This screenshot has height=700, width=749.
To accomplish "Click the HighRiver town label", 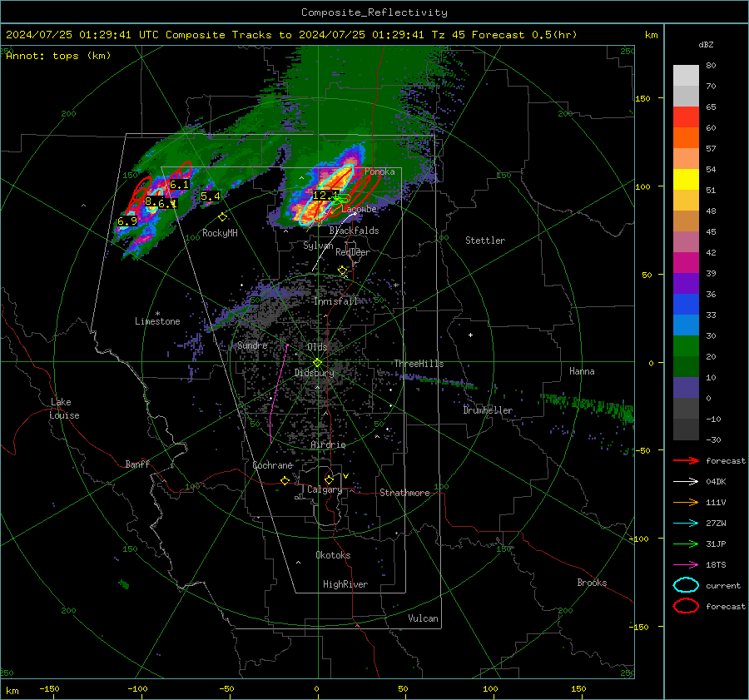I will click(345, 584).
